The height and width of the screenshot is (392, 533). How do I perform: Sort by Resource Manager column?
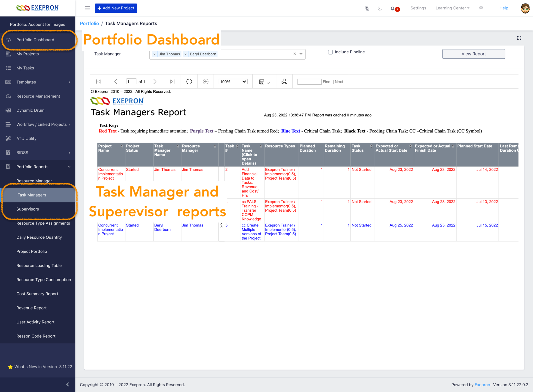[215, 146]
